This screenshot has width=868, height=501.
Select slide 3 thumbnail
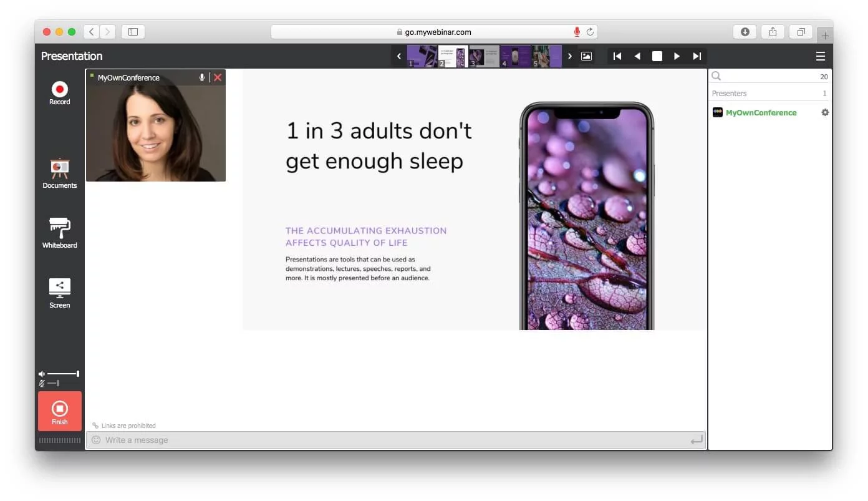(x=484, y=56)
